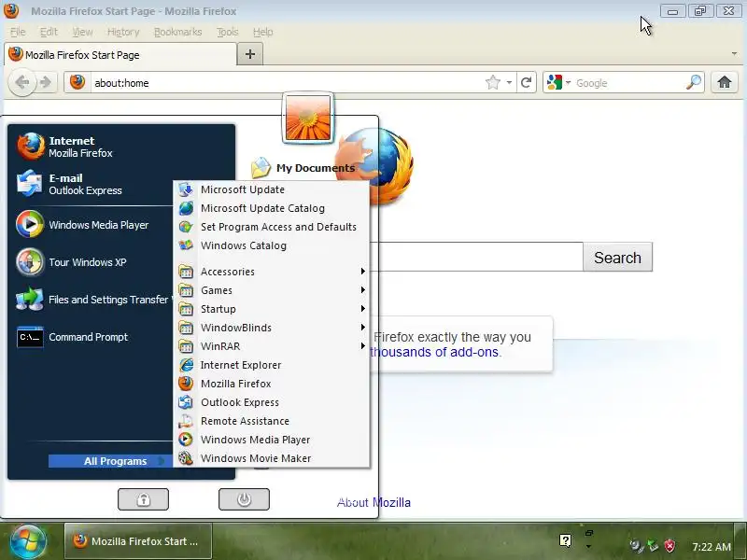This screenshot has width=747, height=560.
Task: Reload the page with refresh icon
Action: tap(526, 83)
